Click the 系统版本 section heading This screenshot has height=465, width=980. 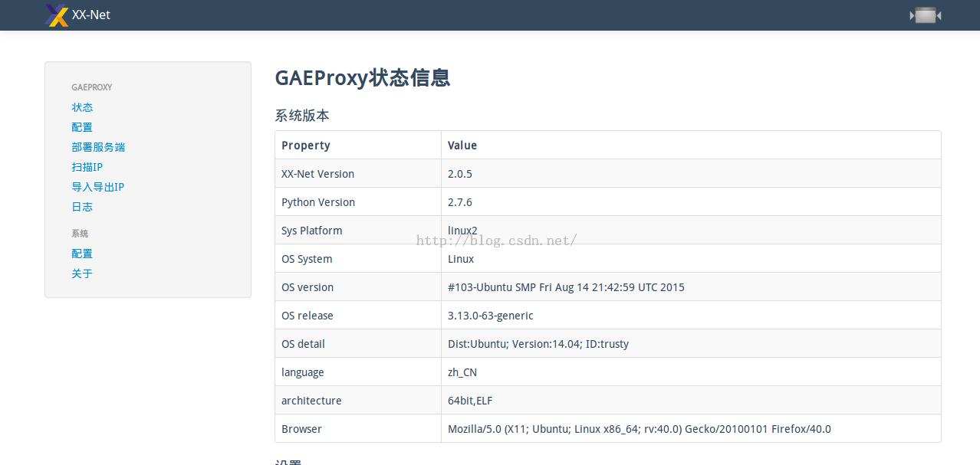click(x=302, y=116)
